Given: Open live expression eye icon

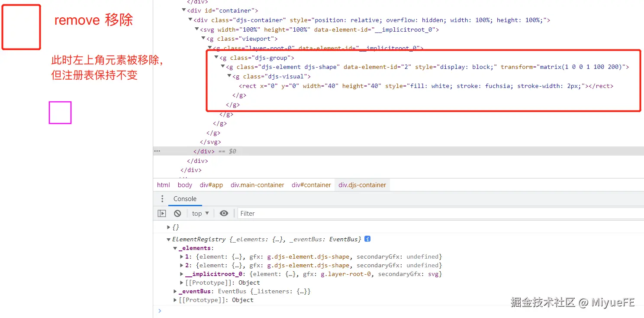Looking at the screenshot, I should point(224,213).
